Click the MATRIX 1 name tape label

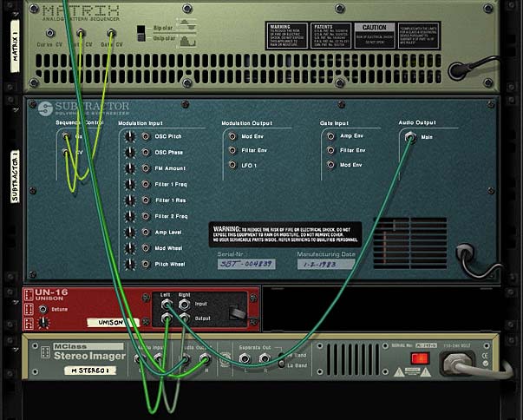point(15,46)
